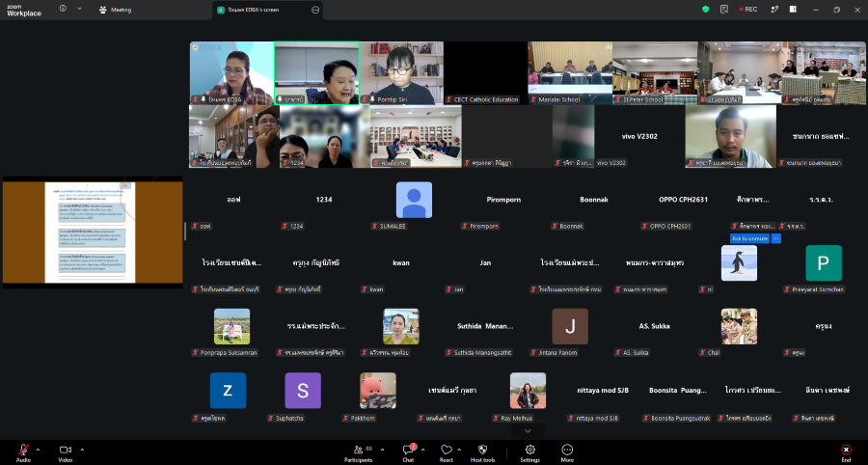Click the End meeting button
Image resolution: width=868 pixels, height=465 pixels.
pos(846,452)
